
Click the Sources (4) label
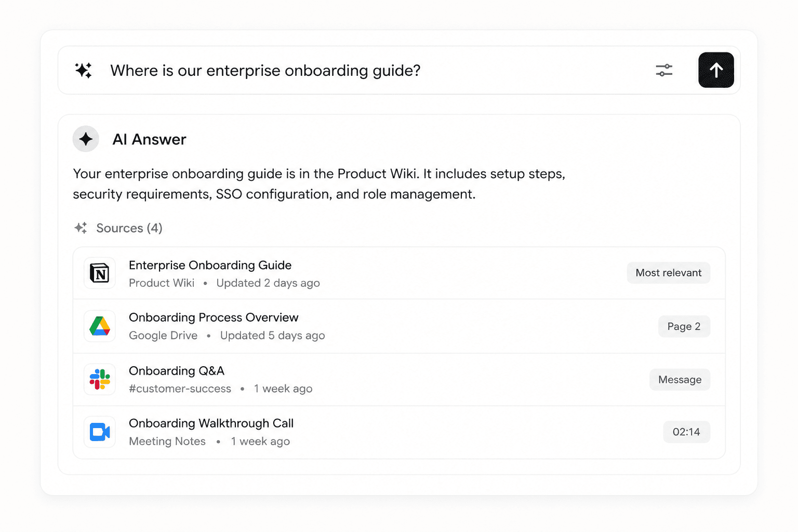click(x=129, y=228)
